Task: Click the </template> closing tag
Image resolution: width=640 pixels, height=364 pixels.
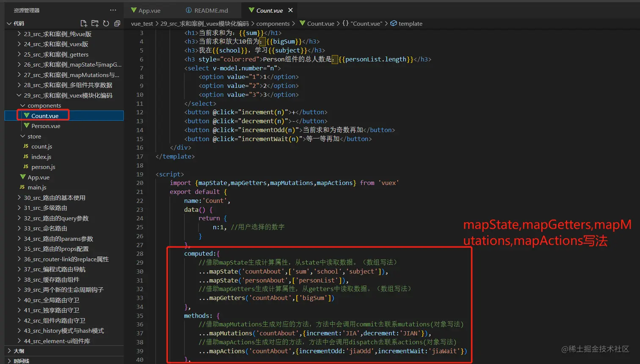Action: point(175,156)
